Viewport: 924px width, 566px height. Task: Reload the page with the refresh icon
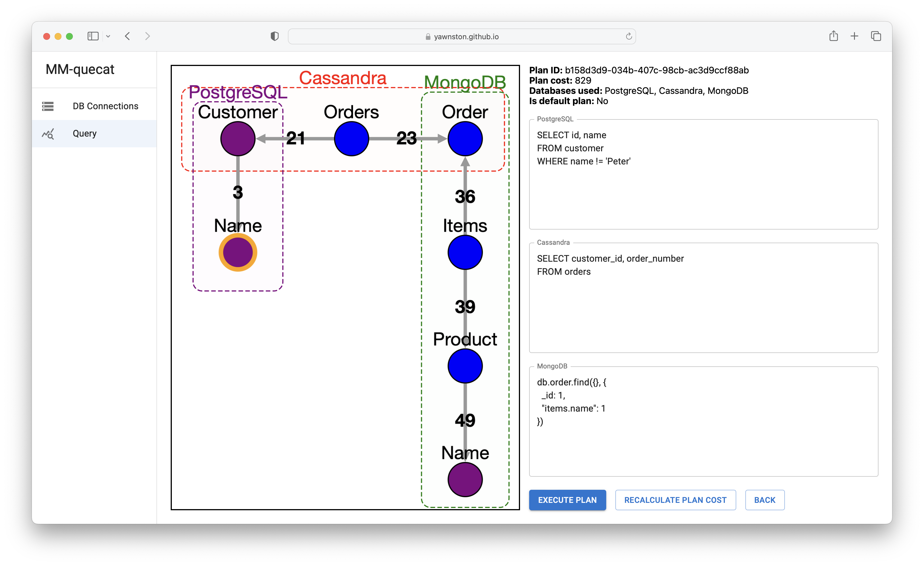[x=628, y=36]
